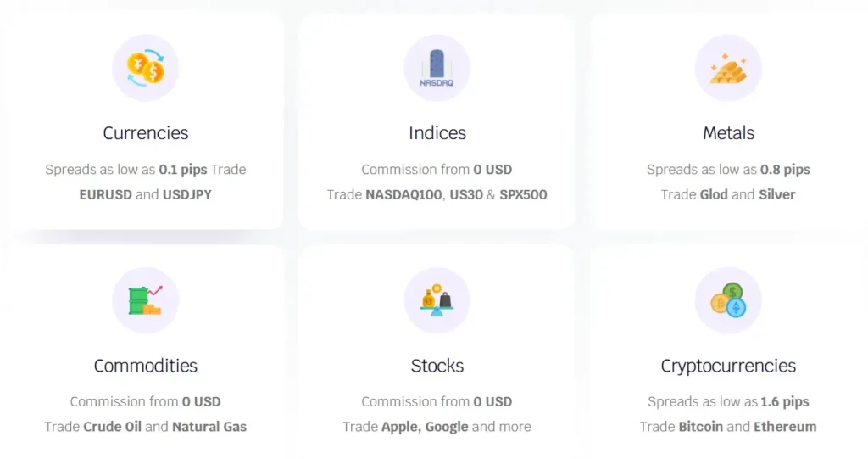The width and height of the screenshot is (868, 459).
Task: Click the gold bars Metals icon
Action: click(x=728, y=68)
